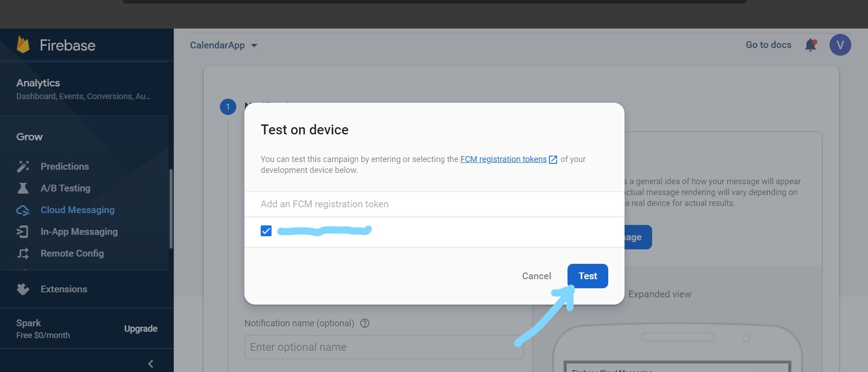Focus the Add an FCM registration token field

(x=434, y=204)
